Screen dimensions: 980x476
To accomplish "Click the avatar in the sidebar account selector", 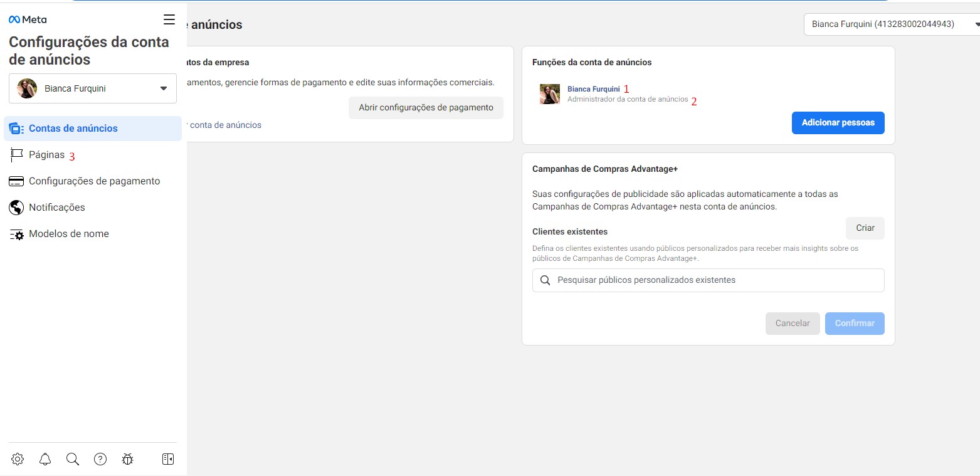I will pyautogui.click(x=27, y=88).
